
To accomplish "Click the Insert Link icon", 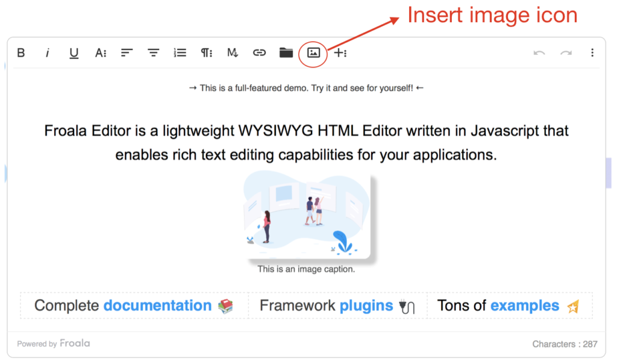I will click(259, 52).
